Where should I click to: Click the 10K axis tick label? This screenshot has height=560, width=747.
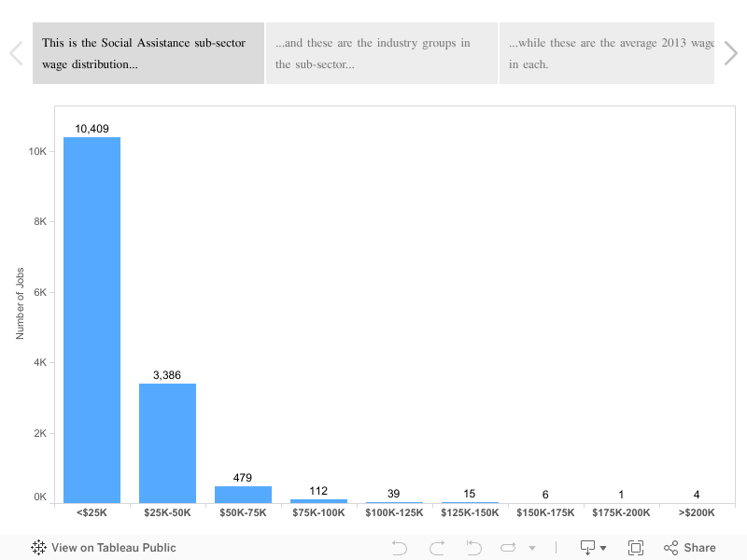[37, 151]
